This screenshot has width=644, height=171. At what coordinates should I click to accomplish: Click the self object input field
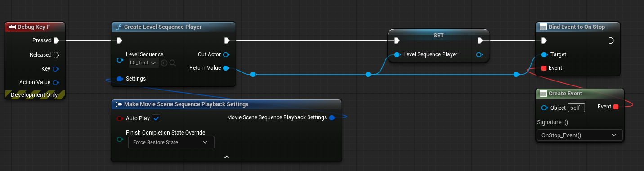pos(577,108)
